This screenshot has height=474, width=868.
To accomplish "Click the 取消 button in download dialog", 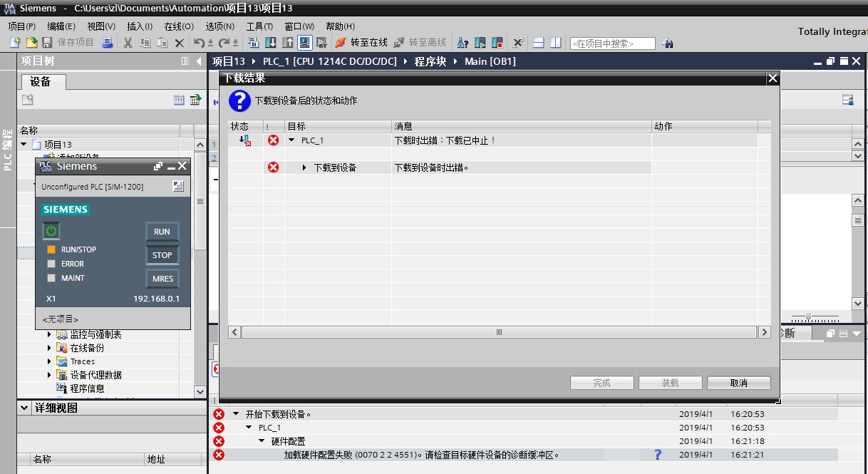I will point(738,383).
